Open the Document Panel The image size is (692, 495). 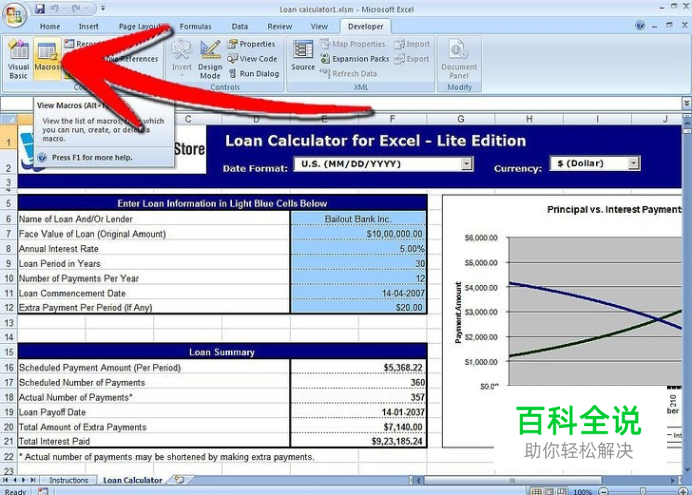click(459, 59)
